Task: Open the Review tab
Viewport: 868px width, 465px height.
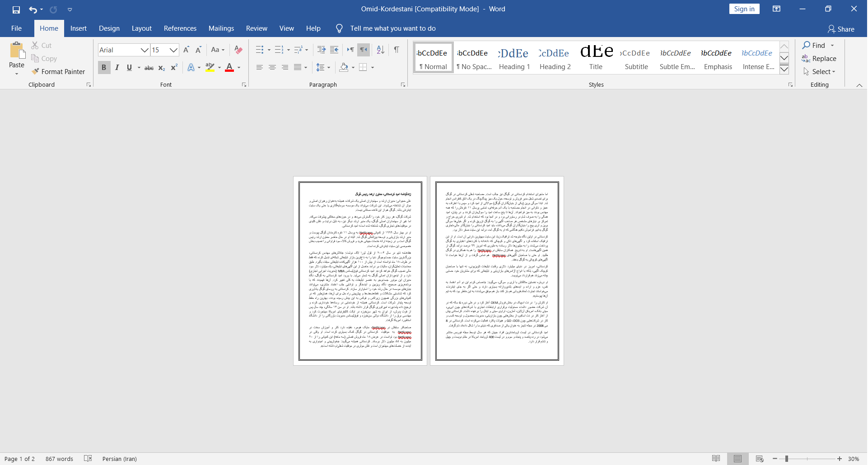Action: [x=257, y=28]
